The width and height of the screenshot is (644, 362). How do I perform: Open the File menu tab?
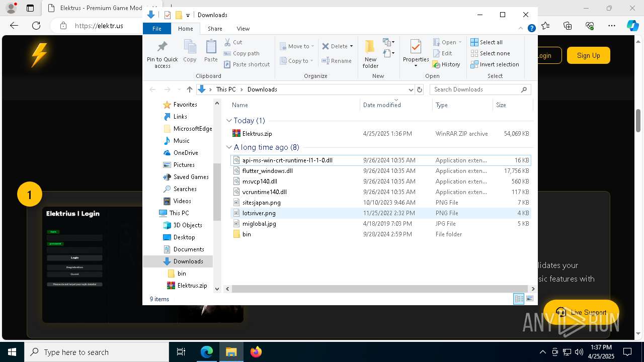[157, 29]
